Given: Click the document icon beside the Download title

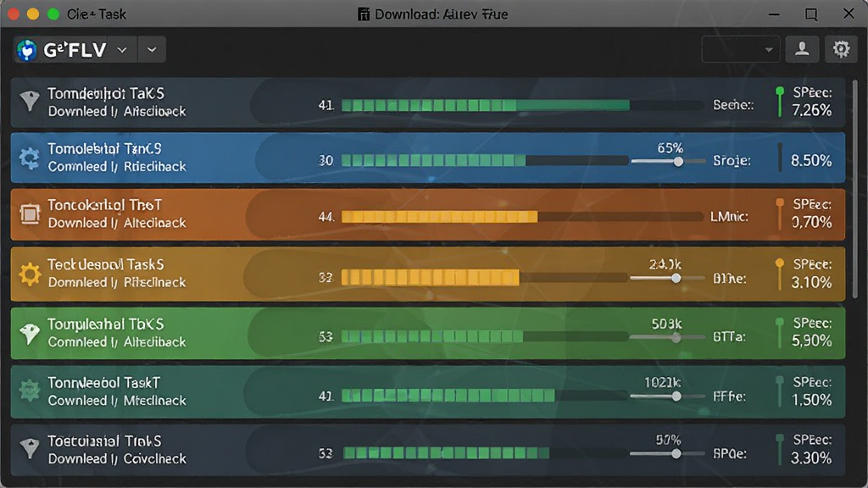Looking at the screenshot, I should pyautogui.click(x=364, y=14).
